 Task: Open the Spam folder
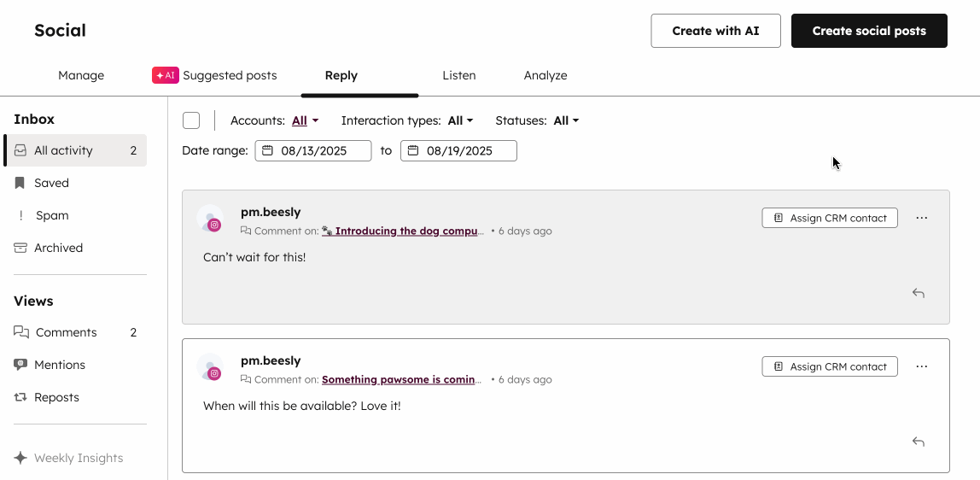(51, 215)
